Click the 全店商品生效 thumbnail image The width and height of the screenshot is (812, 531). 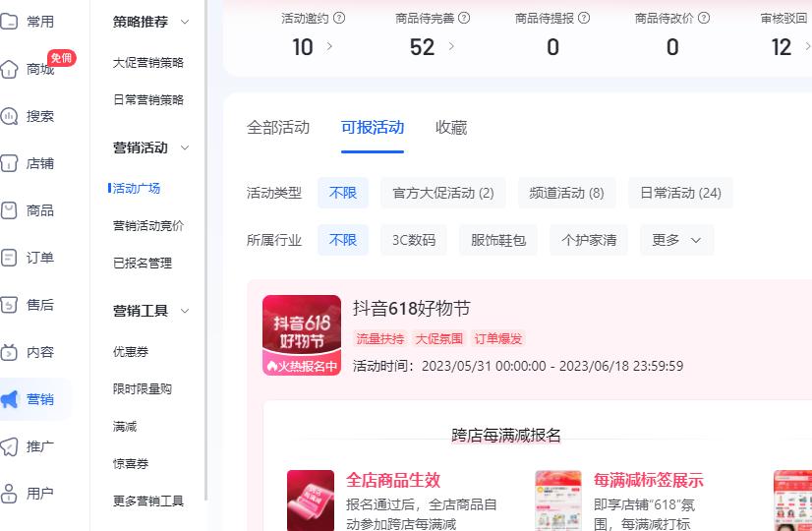click(x=311, y=501)
